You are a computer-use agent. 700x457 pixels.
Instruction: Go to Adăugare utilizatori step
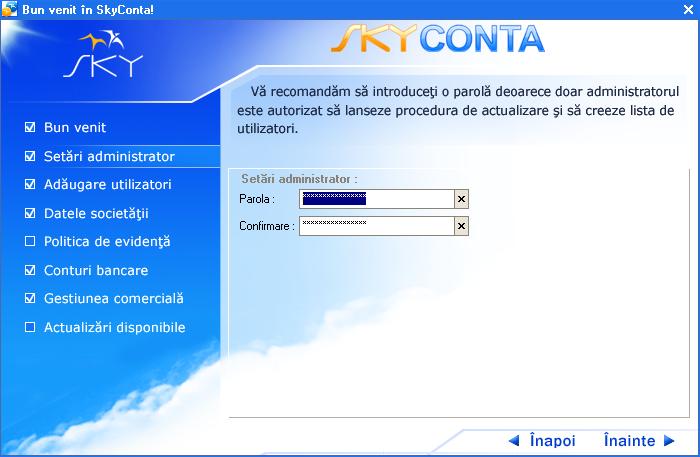tap(108, 184)
